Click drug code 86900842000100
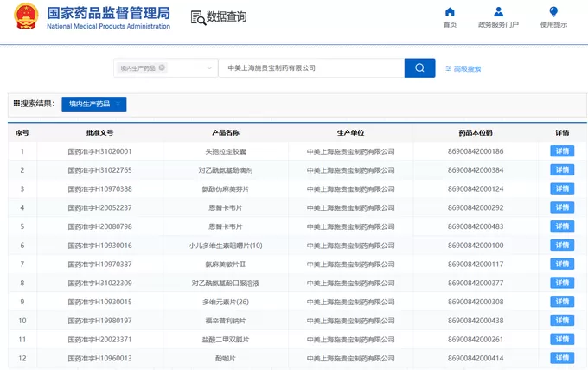 coord(476,246)
